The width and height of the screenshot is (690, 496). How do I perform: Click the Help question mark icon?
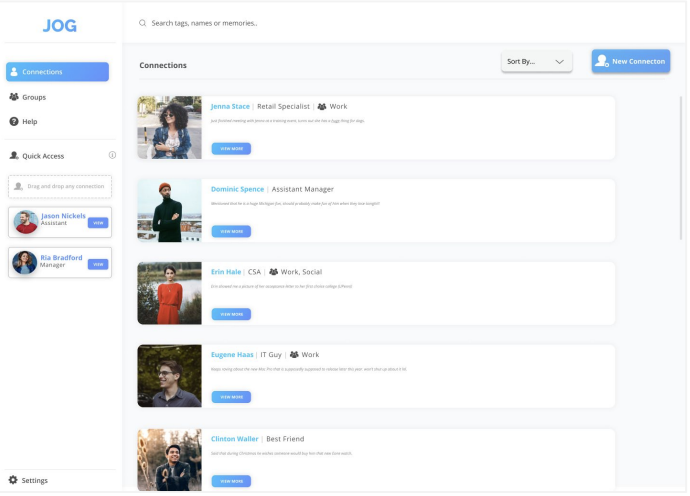(14, 122)
